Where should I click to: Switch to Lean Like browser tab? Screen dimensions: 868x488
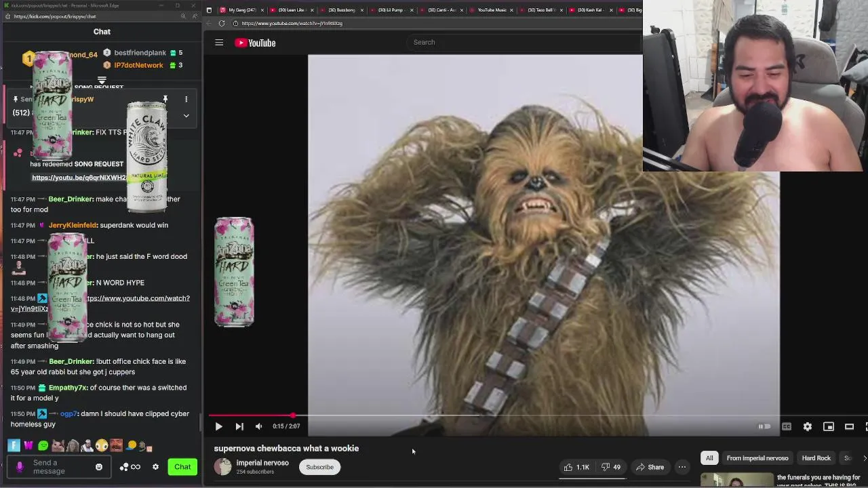291,10
